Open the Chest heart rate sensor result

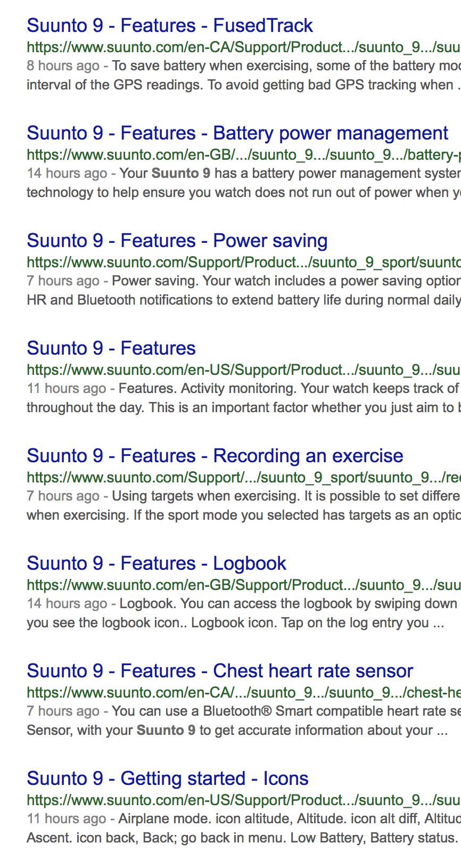[220, 671]
